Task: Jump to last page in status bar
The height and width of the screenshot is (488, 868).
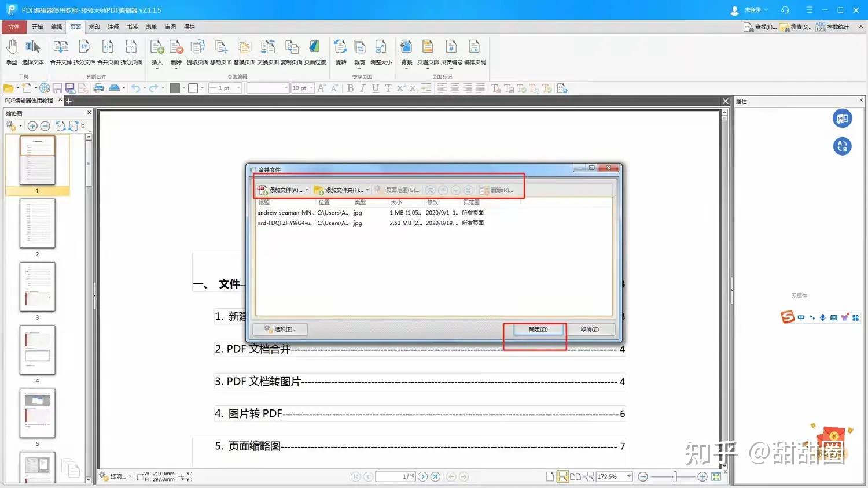Action: click(435, 476)
